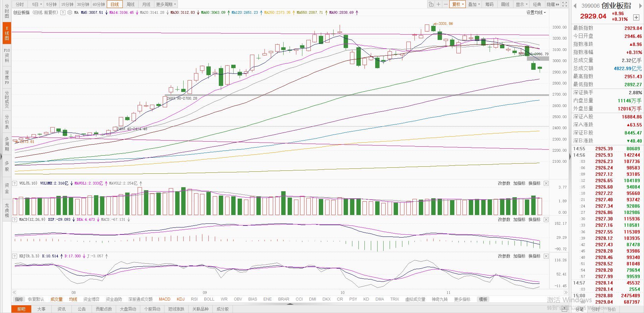Go to next stock with right arrow
The image size is (644, 313).
pyautogui.click(x=640, y=6)
